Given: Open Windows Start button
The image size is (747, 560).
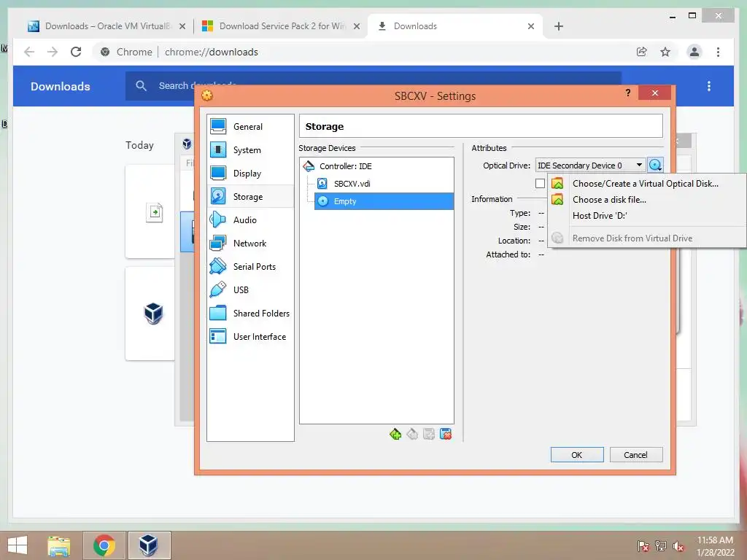Looking at the screenshot, I should (18, 545).
